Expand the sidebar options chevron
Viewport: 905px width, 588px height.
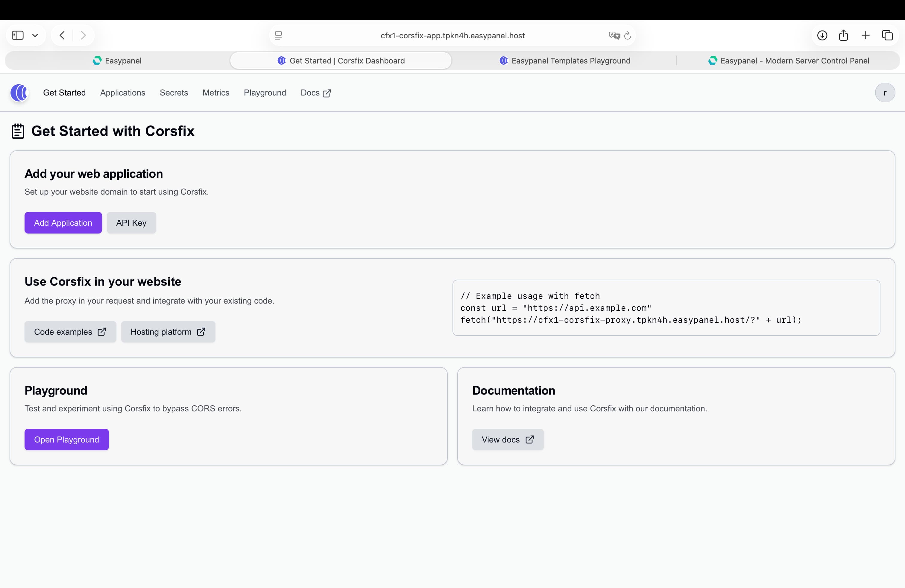tap(35, 35)
